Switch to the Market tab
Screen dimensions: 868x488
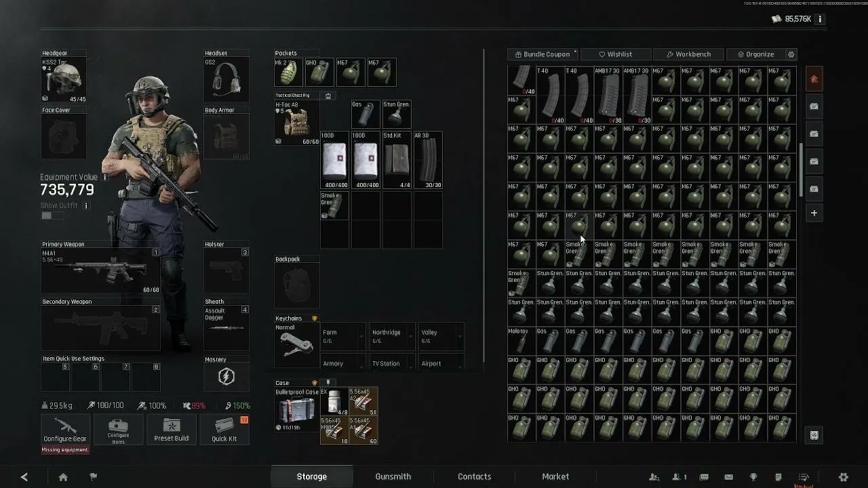pyautogui.click(x=555, y=476)
